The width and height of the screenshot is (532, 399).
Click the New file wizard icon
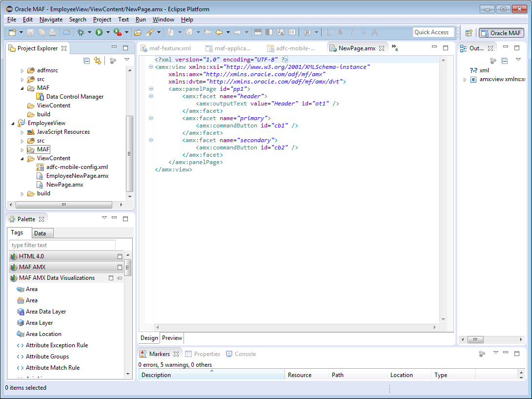[x=13, y=32]
